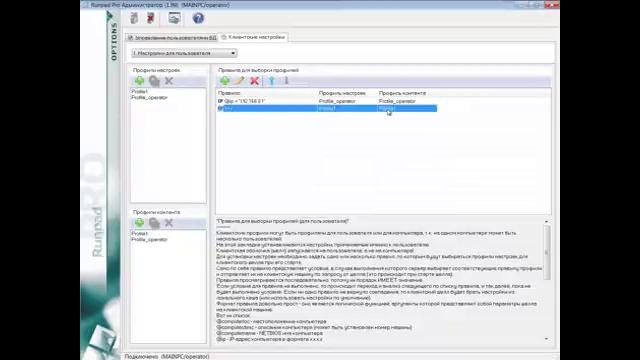Delete the selected rule with red X
Image resolution: width=640 pixels, height=360 pixels.
(255, 81)
